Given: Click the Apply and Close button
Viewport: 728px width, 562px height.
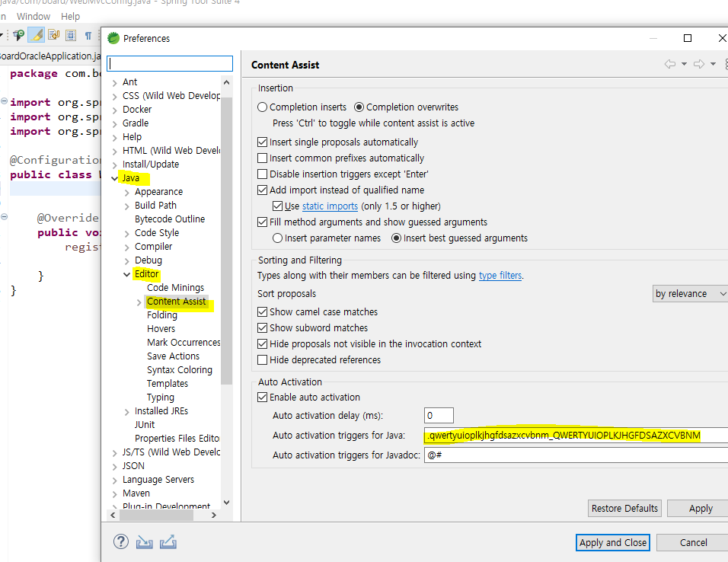Looking at the screenshot, I should click(x=613, y=542).
